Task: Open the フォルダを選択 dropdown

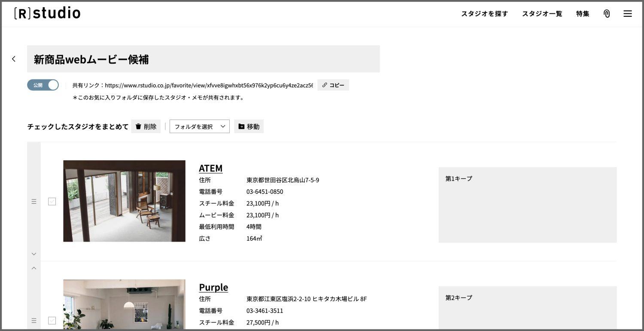Action: [200, 126]
